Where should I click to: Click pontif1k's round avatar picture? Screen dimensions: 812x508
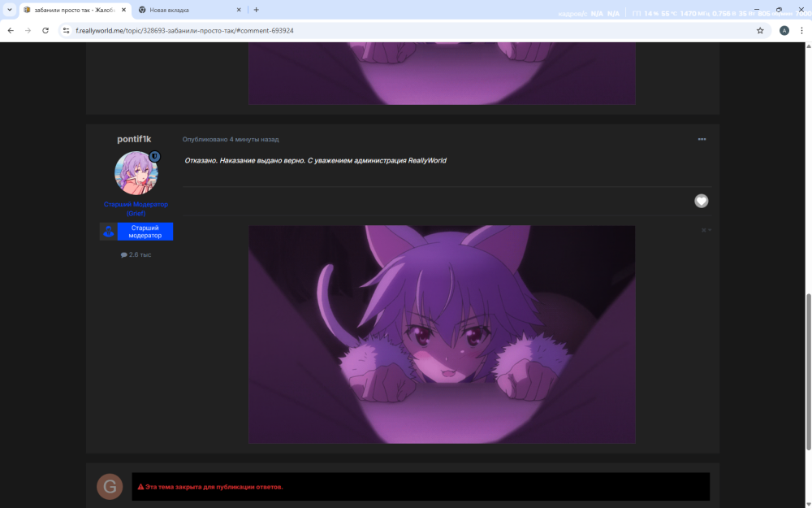(136, 173)
